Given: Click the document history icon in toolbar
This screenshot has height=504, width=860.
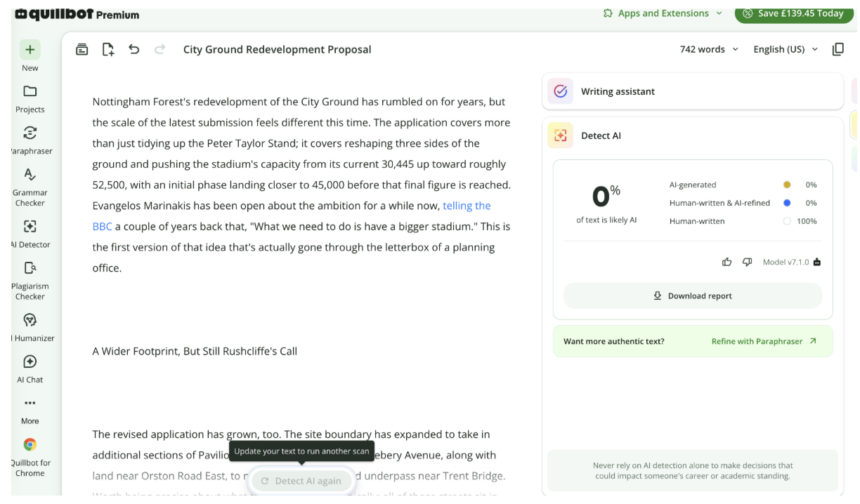Looking at the screenshot, I should point(82,49).
